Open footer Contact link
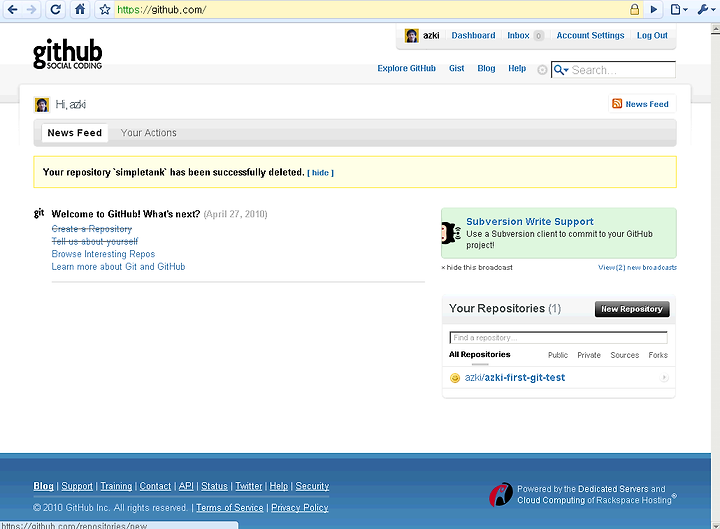The image size is (720, 529). [x=155, y=486]
